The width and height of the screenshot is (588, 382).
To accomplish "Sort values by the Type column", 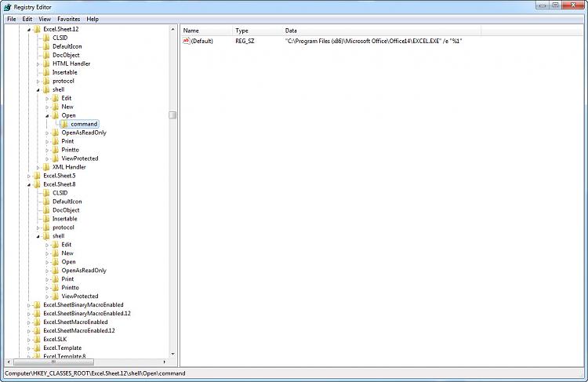I will click(x=257, y=31).
